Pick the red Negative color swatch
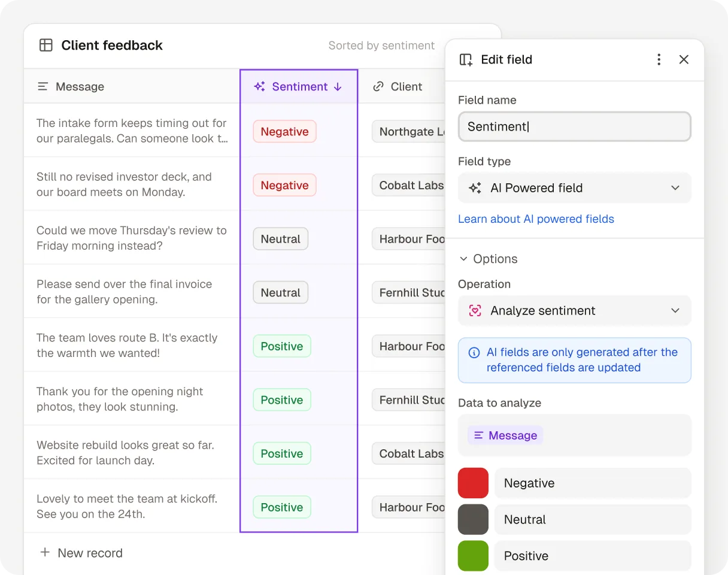 point(473,483)
